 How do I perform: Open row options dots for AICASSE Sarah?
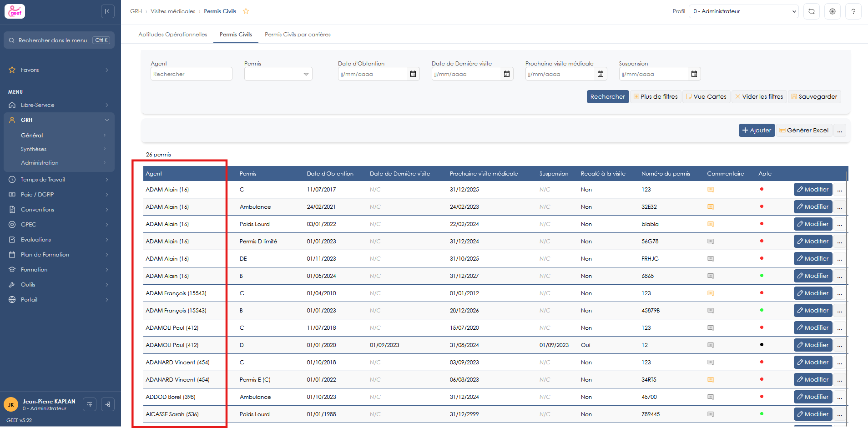pos(840,414)
